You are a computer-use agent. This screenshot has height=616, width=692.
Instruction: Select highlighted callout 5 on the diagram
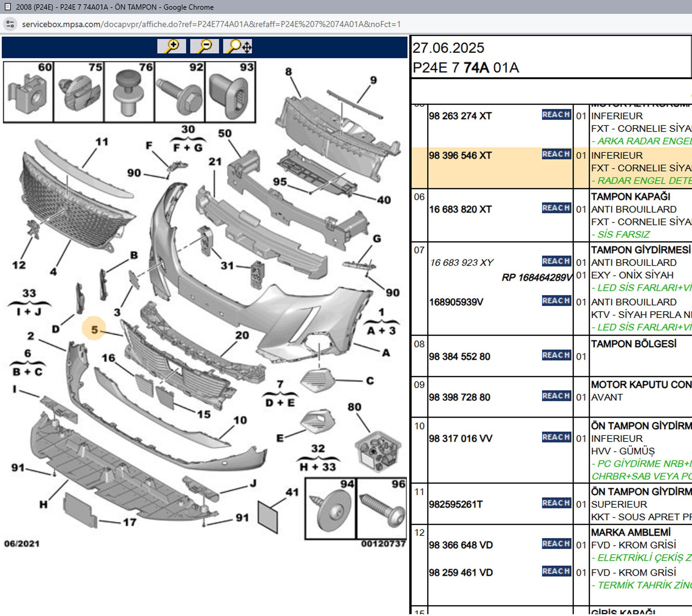(x=94, y=329)
